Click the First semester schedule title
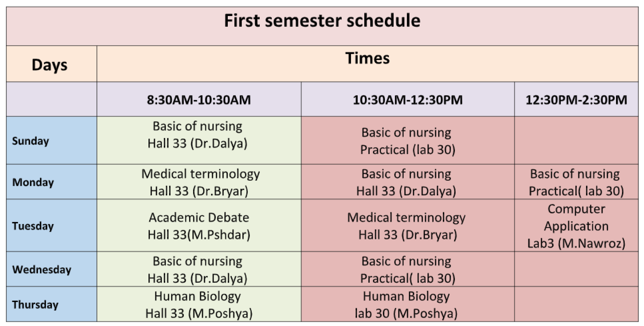 point(322,20)
